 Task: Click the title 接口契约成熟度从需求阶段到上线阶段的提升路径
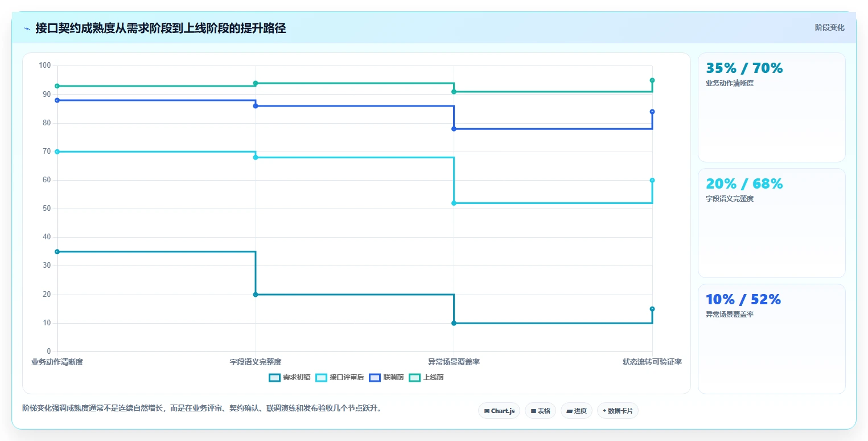click(161, 28)
